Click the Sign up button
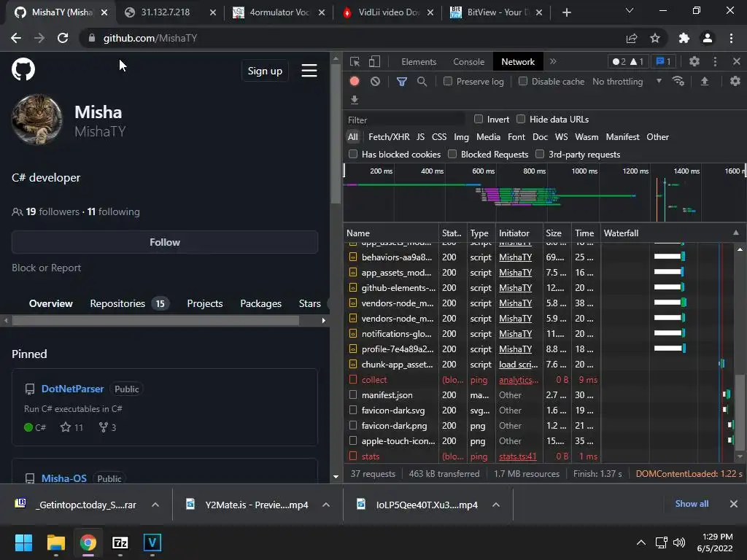The width and height of the screenshot is (747, 560). pos(265,71)
